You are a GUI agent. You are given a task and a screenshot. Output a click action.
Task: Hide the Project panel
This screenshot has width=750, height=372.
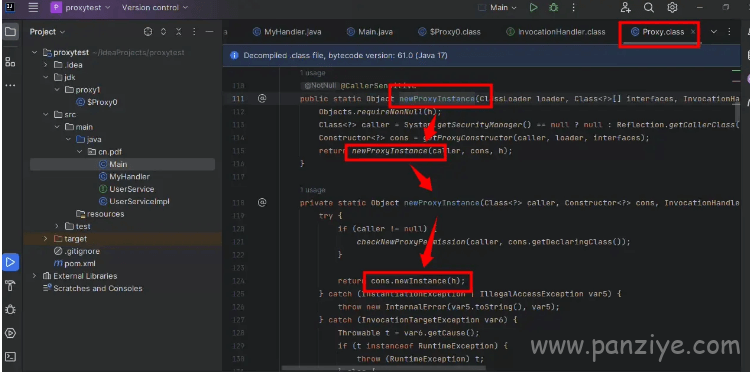[x=209, y=32]
